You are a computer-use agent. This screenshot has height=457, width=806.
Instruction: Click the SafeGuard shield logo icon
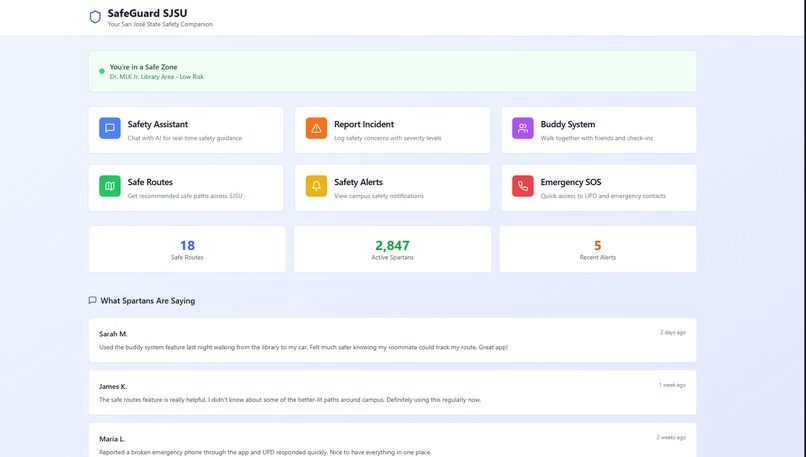click(95, 17)
